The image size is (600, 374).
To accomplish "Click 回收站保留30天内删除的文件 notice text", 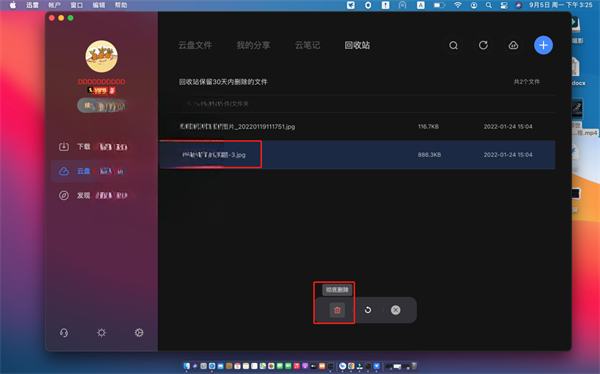I will (x=223, y=82).
